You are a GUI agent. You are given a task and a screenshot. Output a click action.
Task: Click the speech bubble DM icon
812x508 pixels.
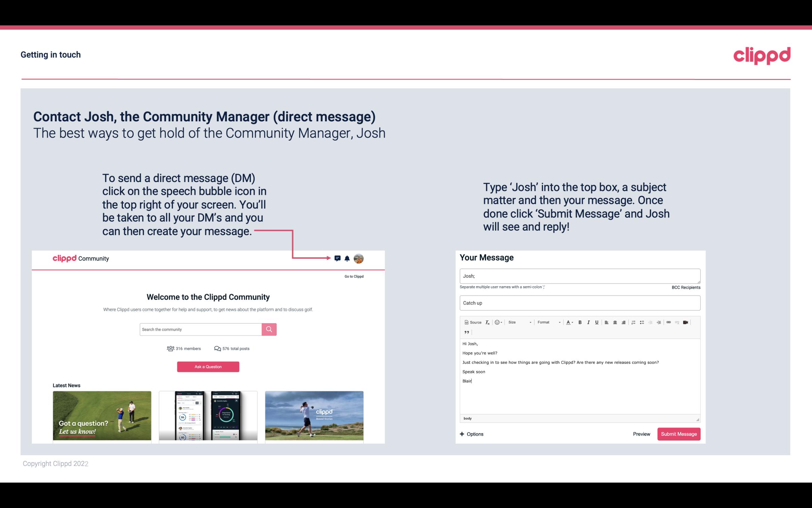click(338, 259)
